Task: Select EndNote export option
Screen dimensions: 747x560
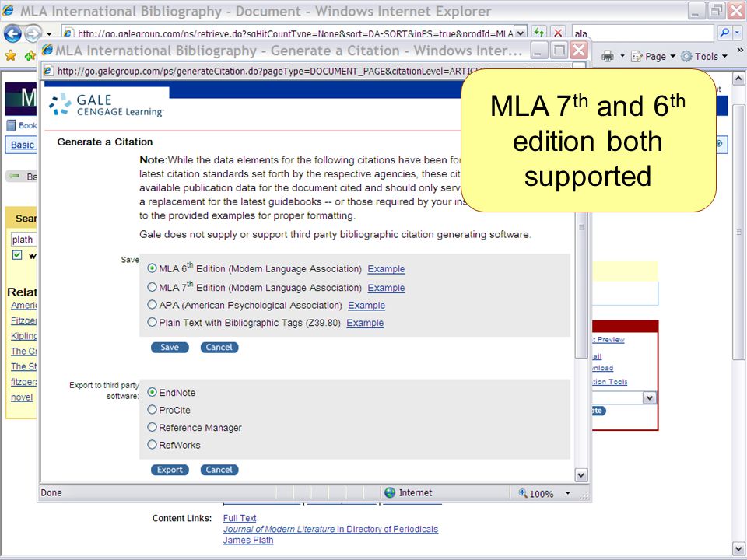Action: (152, 392)
